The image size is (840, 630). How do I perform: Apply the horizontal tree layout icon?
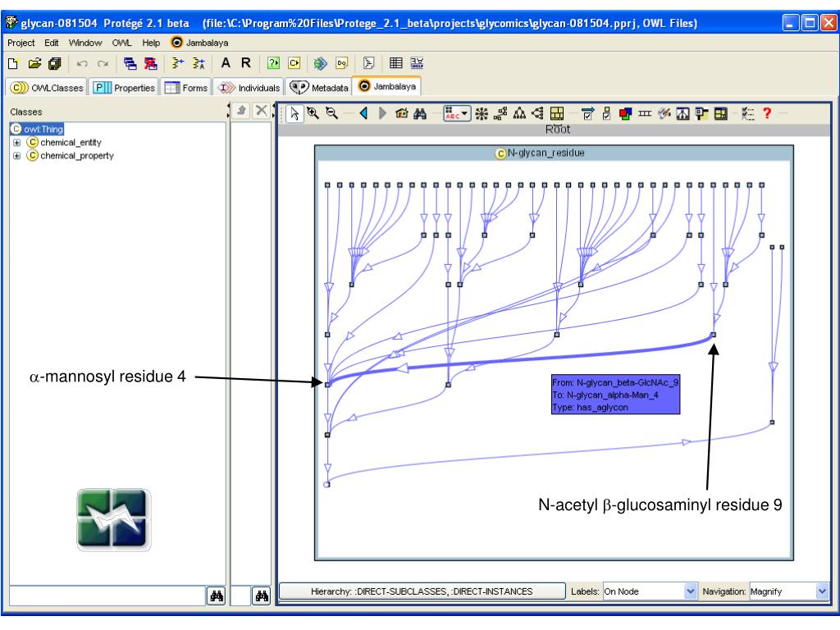pyautogui.click(x=538, y=113)
